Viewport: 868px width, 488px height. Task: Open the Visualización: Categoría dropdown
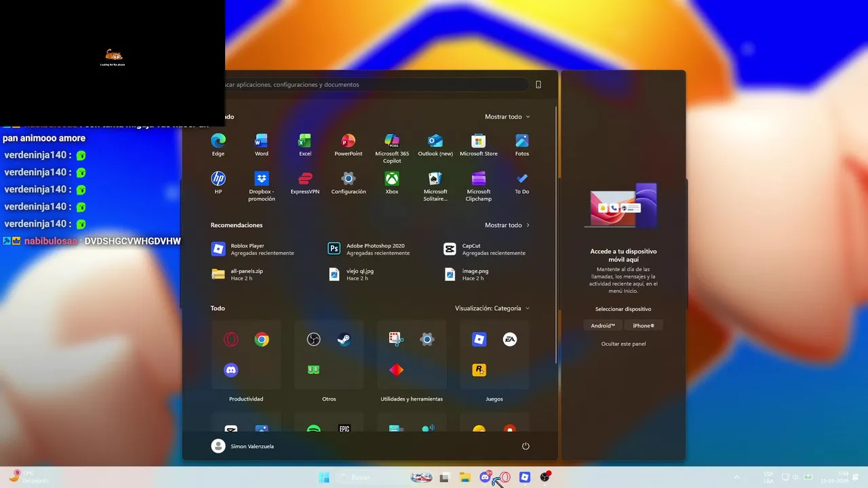pos(492,308)
